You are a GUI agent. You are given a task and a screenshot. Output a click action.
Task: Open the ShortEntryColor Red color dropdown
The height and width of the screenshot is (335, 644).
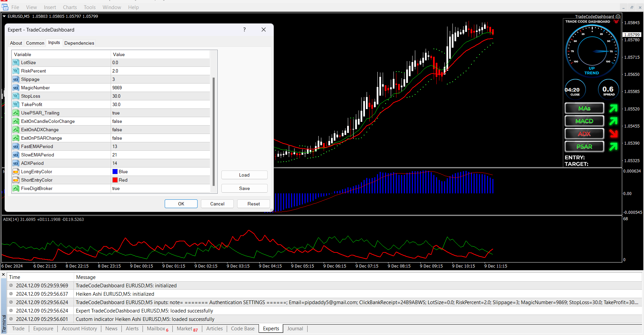(x=160, y=180)
